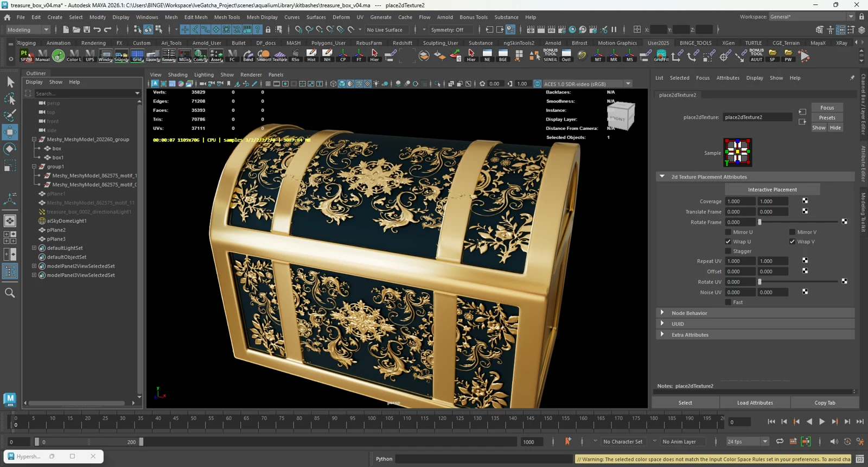The width and height of the screenshot is (868, 467).
Task: Open the Arnold menu in menu bar
Action: [x=445, y=17]
